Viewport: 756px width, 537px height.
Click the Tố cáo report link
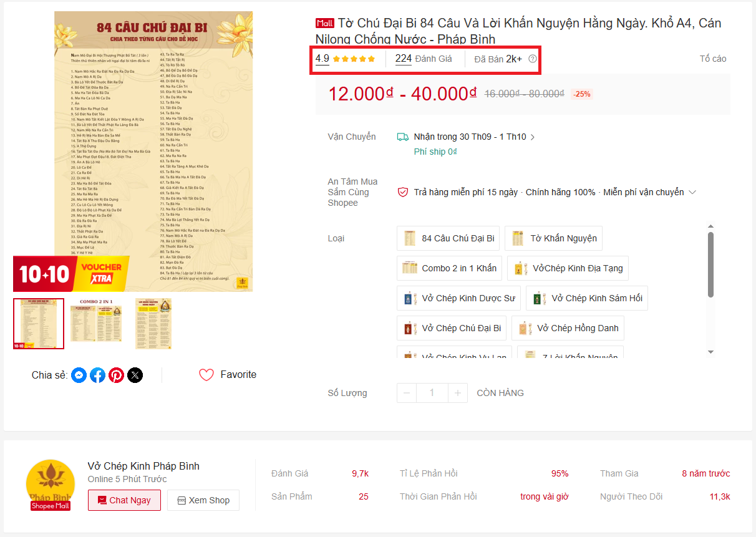pyautogui.click(x=712, y=58)
